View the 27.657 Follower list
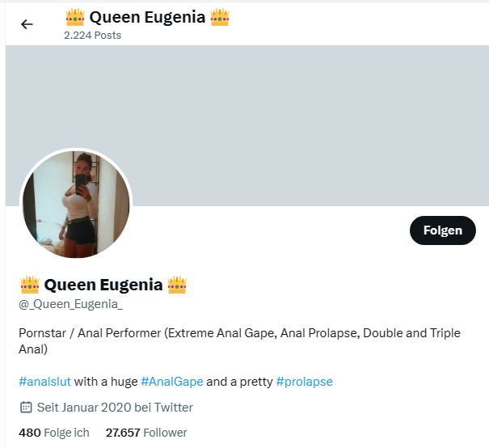 [146, 433]
